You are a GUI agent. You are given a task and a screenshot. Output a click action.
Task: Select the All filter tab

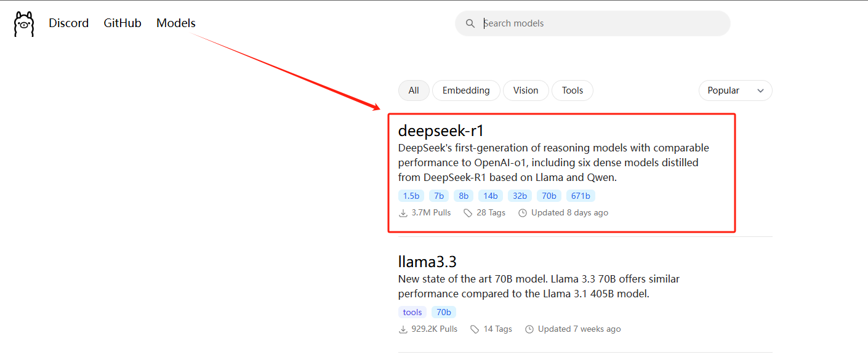point(414,90)
